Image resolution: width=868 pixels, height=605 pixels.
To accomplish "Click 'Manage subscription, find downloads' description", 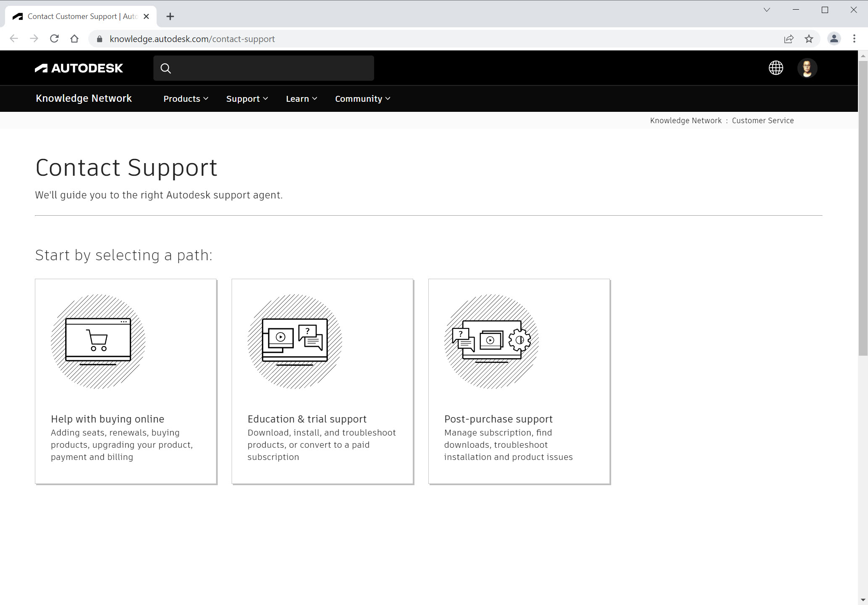I will 508,445.
